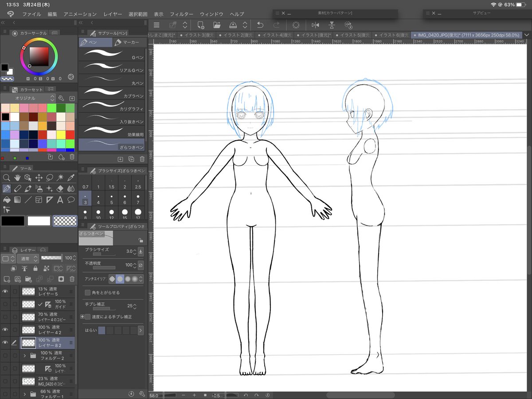The width and height of the screenshot is (532, 399).
Task: Open the hamburger menu in command bar
Action: click(x=156, y=25)
